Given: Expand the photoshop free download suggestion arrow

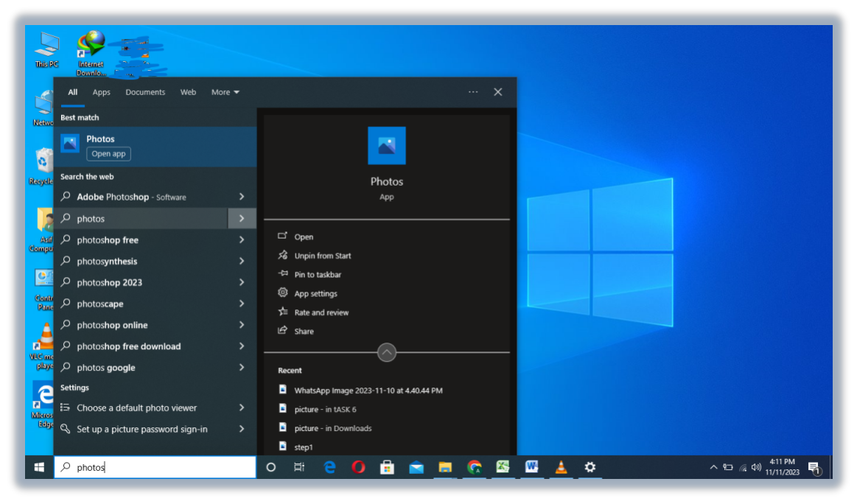Looking at the screenshot, I should point(242,346).
